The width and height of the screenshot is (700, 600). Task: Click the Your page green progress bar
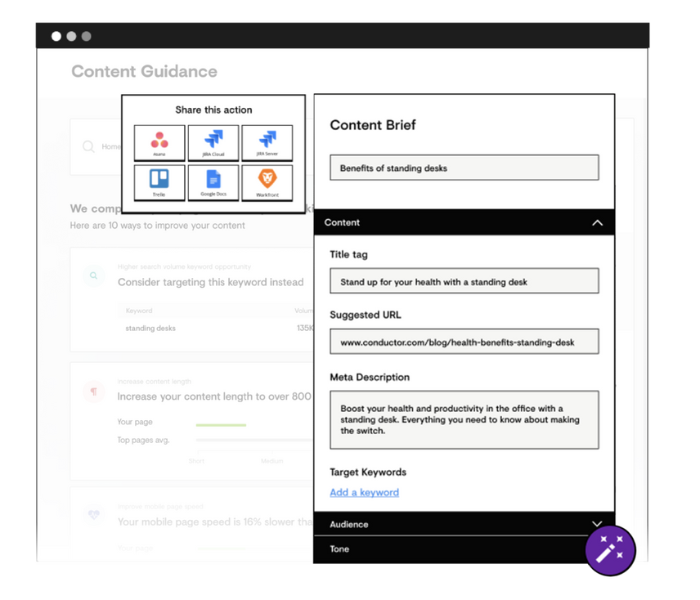[221, 425]
